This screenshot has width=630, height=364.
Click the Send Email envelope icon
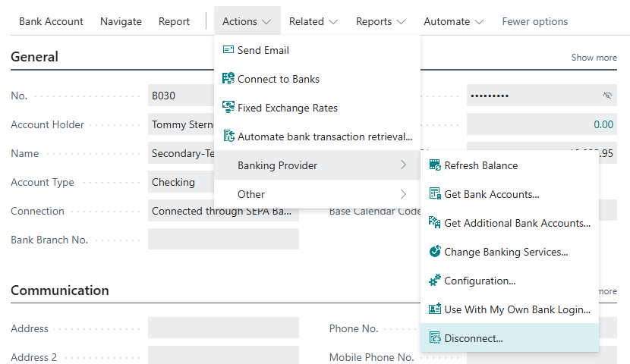click(228, 50)
